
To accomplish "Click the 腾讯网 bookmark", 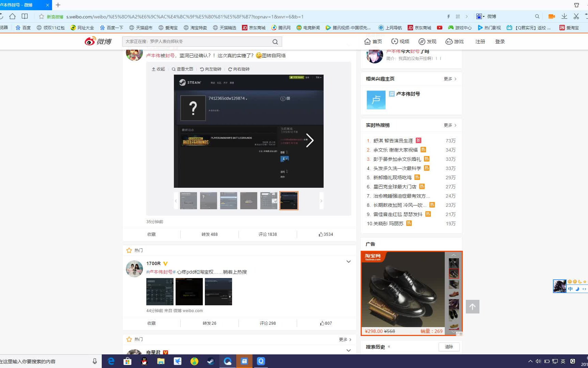I will [x=281, y=28].
